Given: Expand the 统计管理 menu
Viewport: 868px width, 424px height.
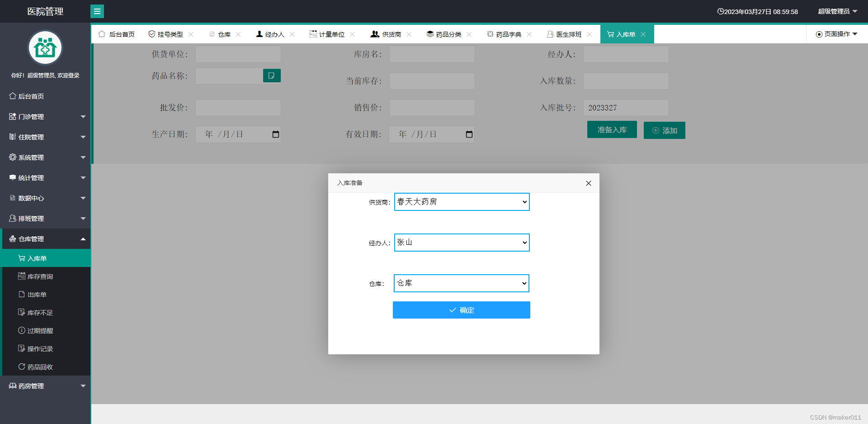Looking at the screenshot, I should pos(45,178).
